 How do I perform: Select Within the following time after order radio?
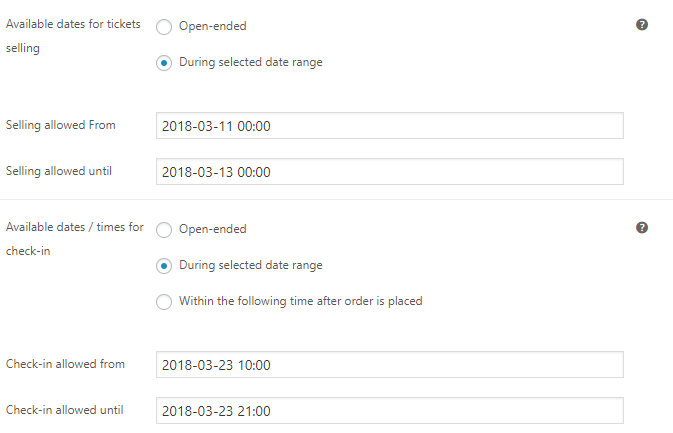(x=164, y=302)
